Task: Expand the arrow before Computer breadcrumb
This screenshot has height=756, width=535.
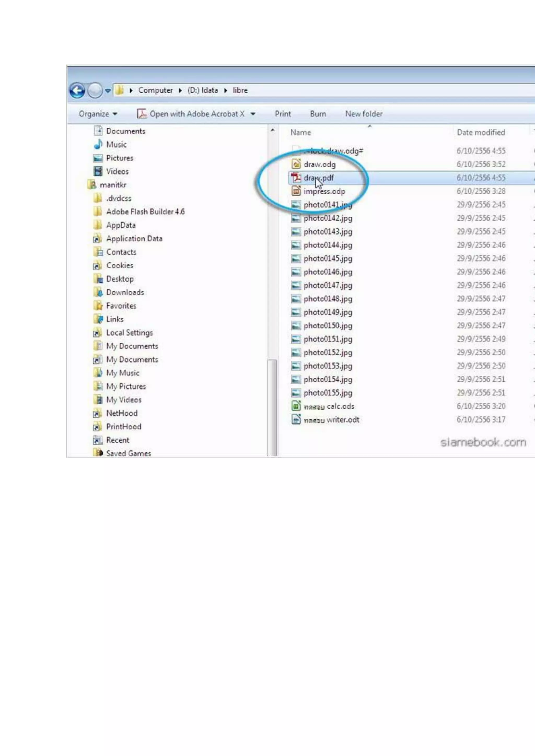Action: [x=131, y=91]
